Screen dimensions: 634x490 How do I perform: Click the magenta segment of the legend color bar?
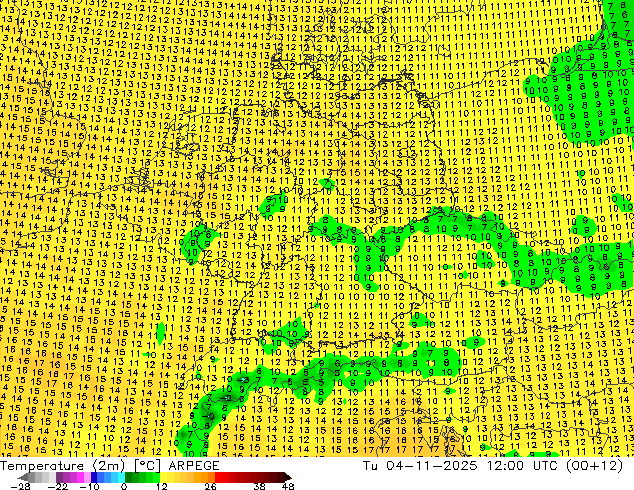click(x=80, y=477)
